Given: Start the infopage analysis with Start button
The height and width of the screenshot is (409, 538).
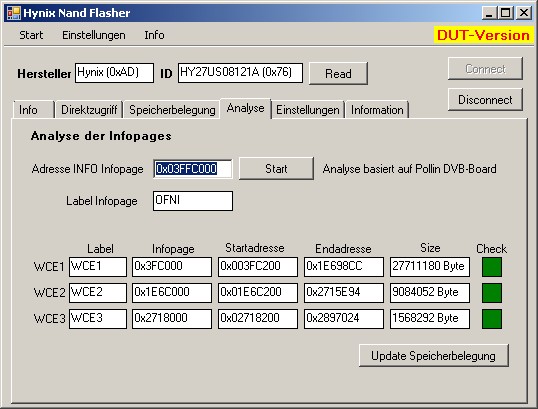Looking at the screenshot, I should [x=276, y=168].
